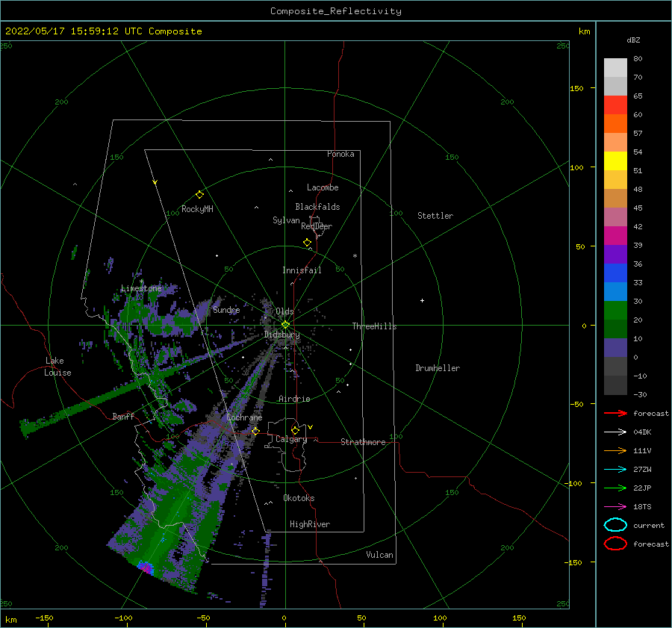Click the Sundre city label
The width and height of the screenshot is (672, 628).
(x=227, y=310)
